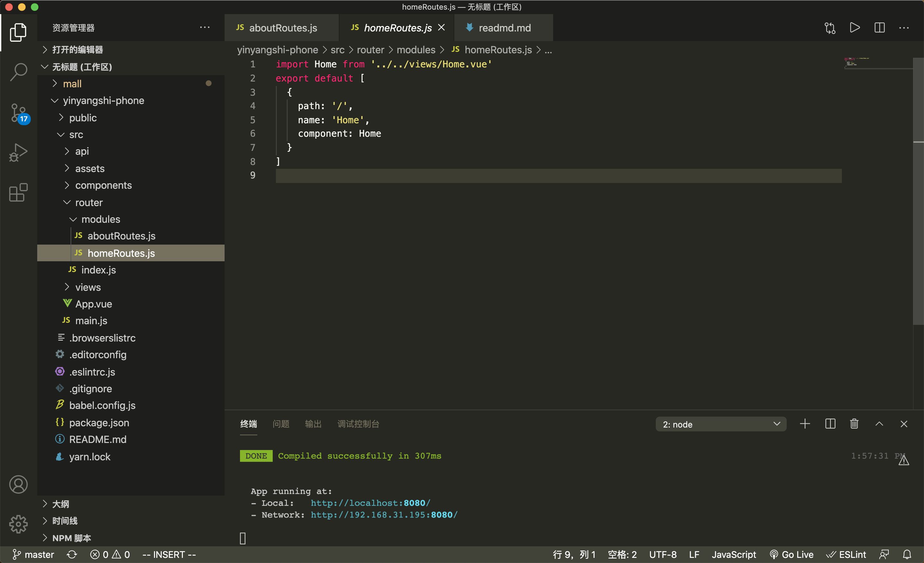This screenshot has width=924, height=563.
Task: Open main.js in file tree
Action: click(x=131, y=321)
